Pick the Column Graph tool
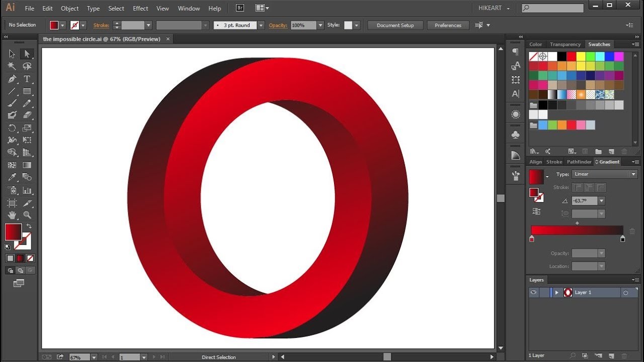The image size is (644, 362). [27, 190]
